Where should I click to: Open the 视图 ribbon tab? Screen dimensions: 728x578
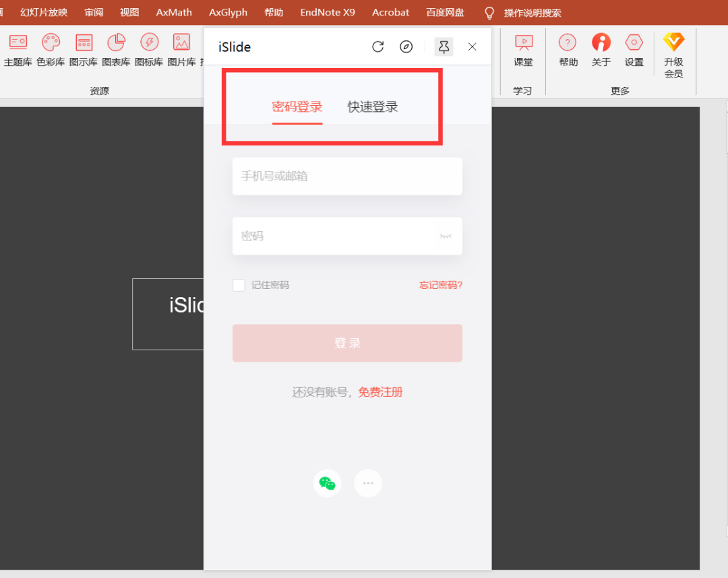click(129, 13)
